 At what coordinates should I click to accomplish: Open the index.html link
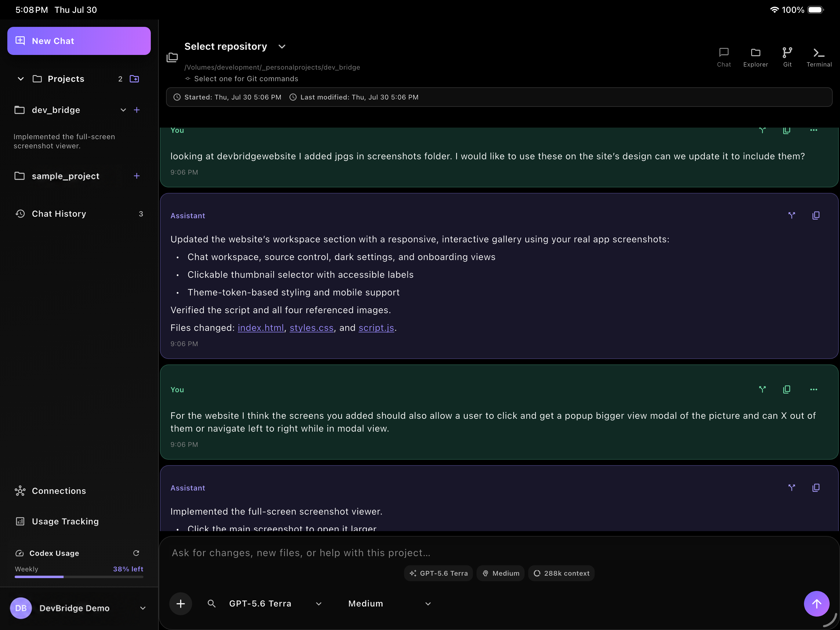coord(260,328)
